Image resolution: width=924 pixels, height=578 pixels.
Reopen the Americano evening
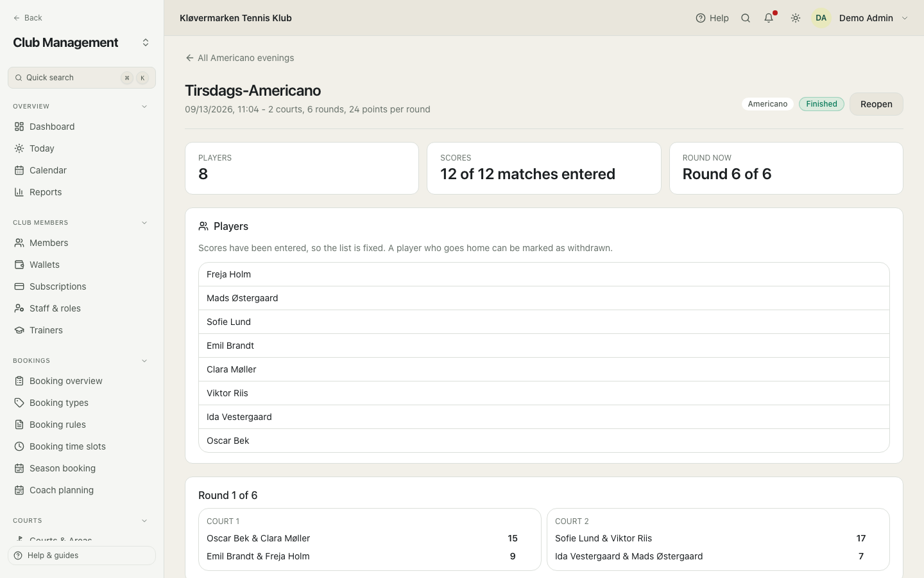point(876,104)
